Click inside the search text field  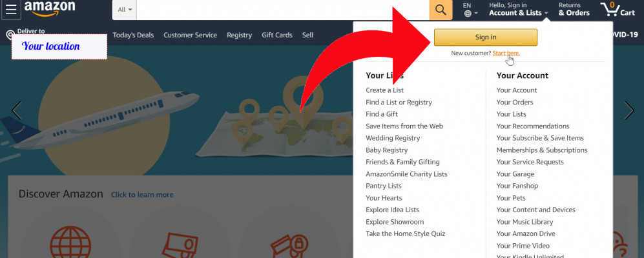pyautogui.click(x=283, y=10)
